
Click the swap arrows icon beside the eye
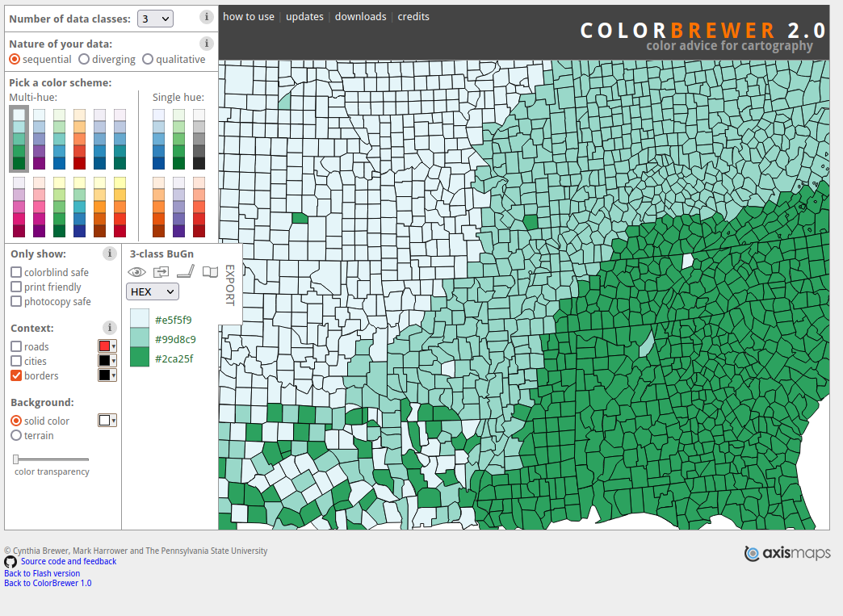[x=161, y=272]
